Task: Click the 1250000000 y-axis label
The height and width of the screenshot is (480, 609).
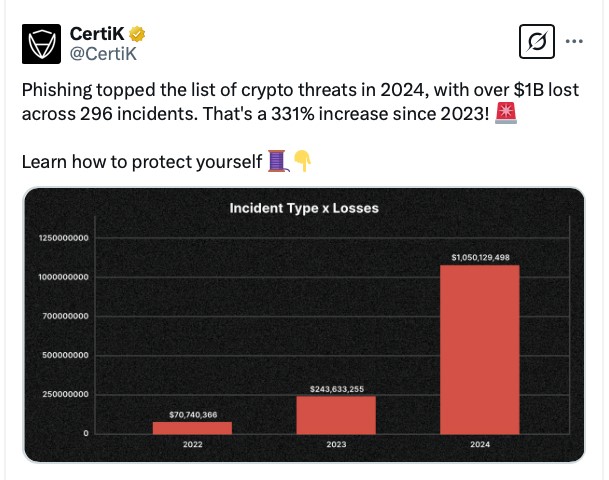Action: click(x=61, y=238)
